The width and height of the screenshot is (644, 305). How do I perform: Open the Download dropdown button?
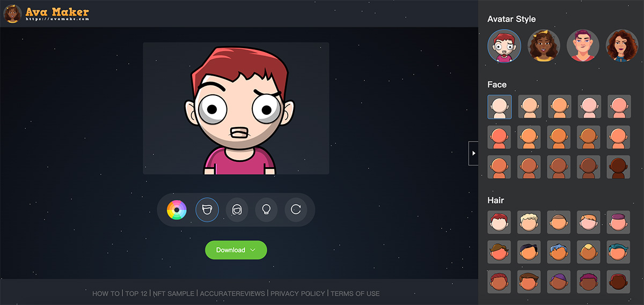236,250
